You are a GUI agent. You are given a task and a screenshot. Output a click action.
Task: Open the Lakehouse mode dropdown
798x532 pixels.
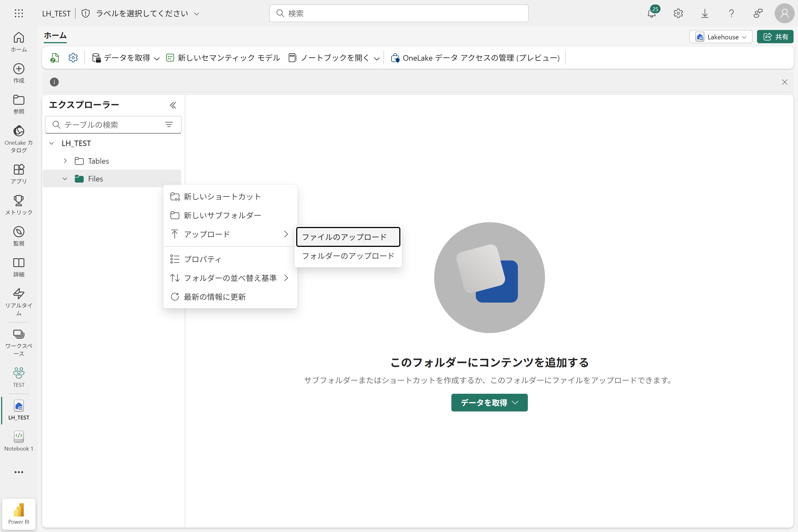click(721, 37)
